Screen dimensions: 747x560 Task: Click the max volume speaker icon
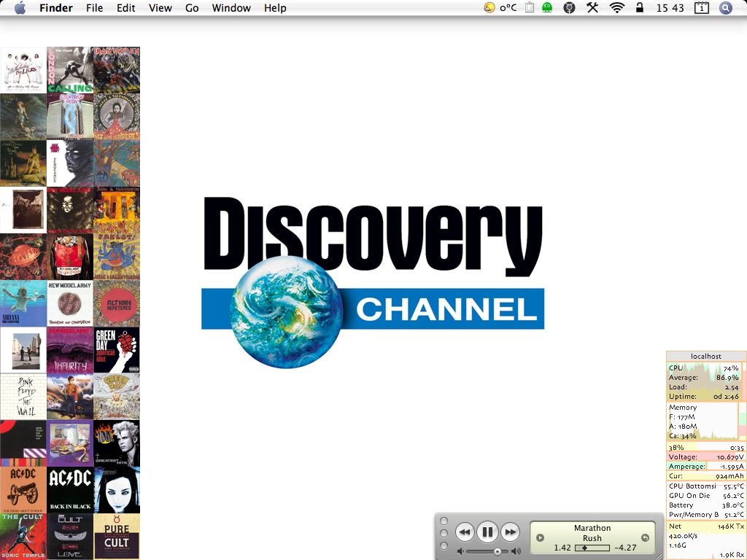pos(516,551)
